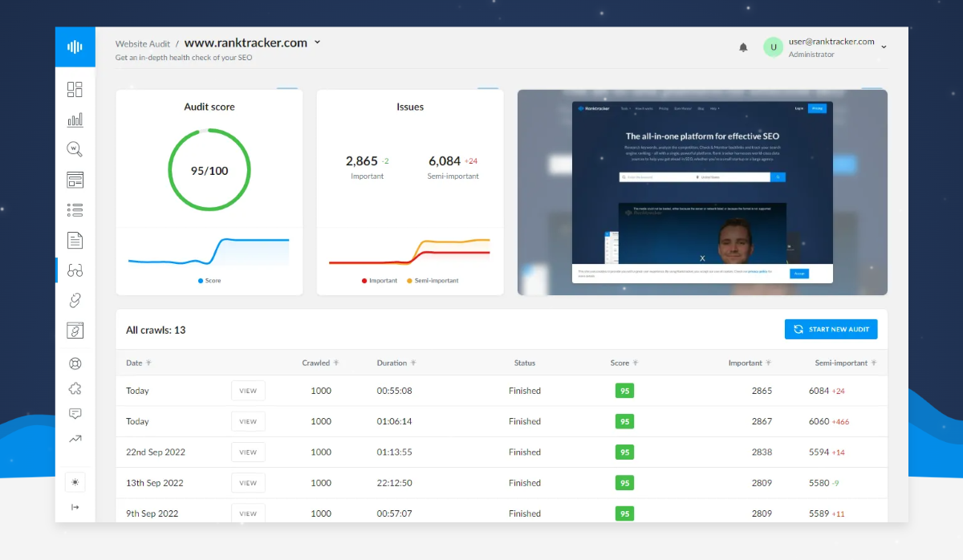The height and width of the screenshot is (560, 963).
Task: Open the backlink monitor window-link icon
Action: click(x=75, y=331)
